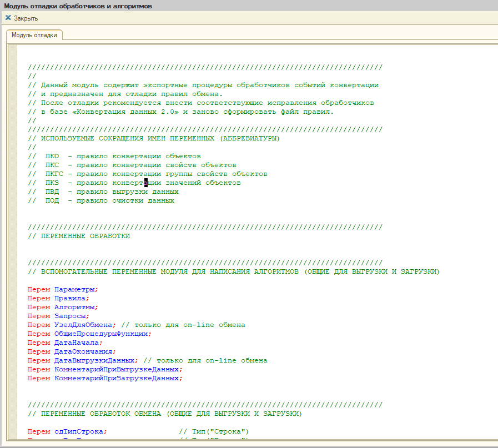Viewport: 498px width, 448px height.
Task: Click the Перем Алгоритмы declaration
Action: [63, 308]
